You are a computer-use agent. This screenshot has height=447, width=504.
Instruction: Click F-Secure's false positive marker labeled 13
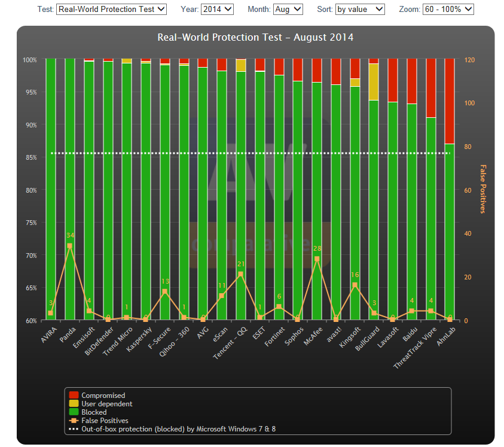pyautogui.click(x=165, y=291)
